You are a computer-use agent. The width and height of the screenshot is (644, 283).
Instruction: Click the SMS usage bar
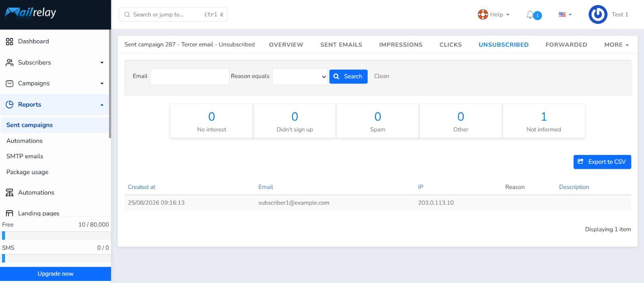[57, 258]
